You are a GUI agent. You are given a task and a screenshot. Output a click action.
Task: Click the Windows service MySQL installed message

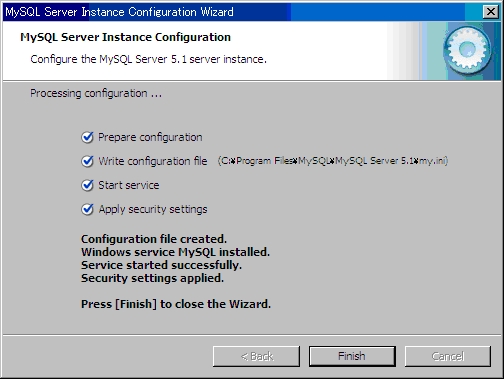(175, 252)
